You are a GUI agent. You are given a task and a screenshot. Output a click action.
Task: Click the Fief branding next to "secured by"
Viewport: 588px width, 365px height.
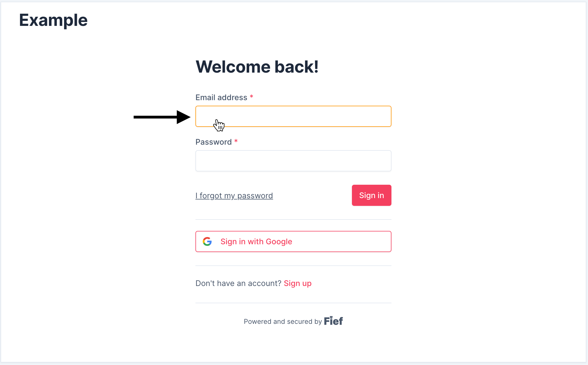pos(333,321)
